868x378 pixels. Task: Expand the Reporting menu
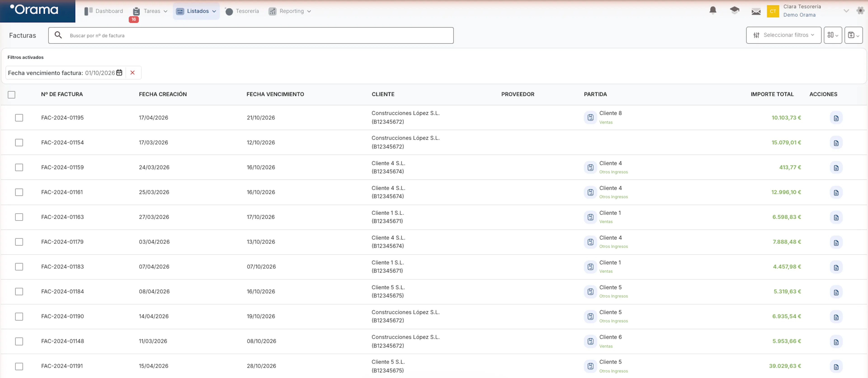pyautogui.click(x=289, y=11)
